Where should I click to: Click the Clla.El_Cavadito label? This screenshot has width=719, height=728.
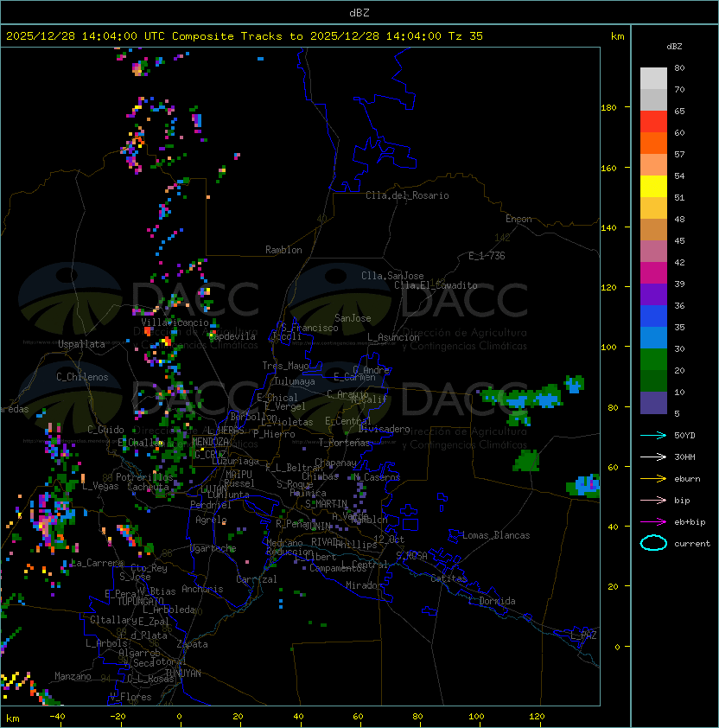point(436,285)
